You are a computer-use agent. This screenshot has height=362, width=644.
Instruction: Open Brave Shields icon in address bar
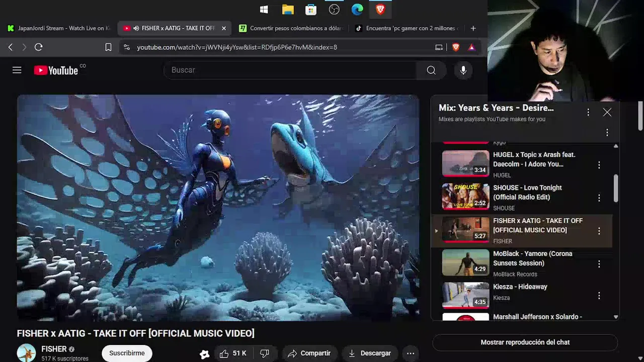(x=456, y=47)
